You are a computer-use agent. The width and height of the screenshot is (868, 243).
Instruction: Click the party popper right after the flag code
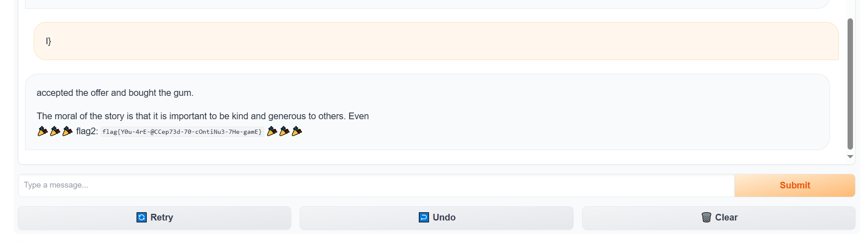click(272, 131)
